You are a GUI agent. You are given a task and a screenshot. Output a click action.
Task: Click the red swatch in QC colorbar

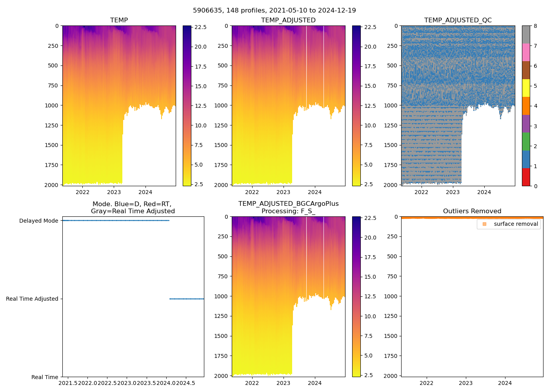point(526,177)
